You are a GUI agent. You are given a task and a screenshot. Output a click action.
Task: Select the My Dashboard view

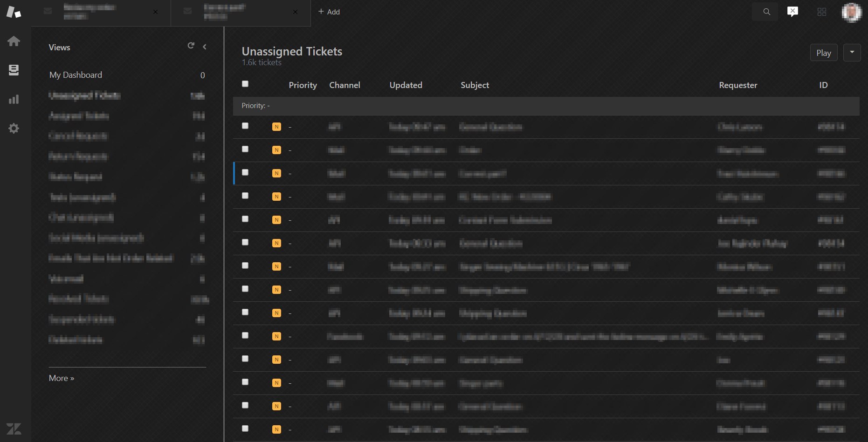tap(76, 75)
